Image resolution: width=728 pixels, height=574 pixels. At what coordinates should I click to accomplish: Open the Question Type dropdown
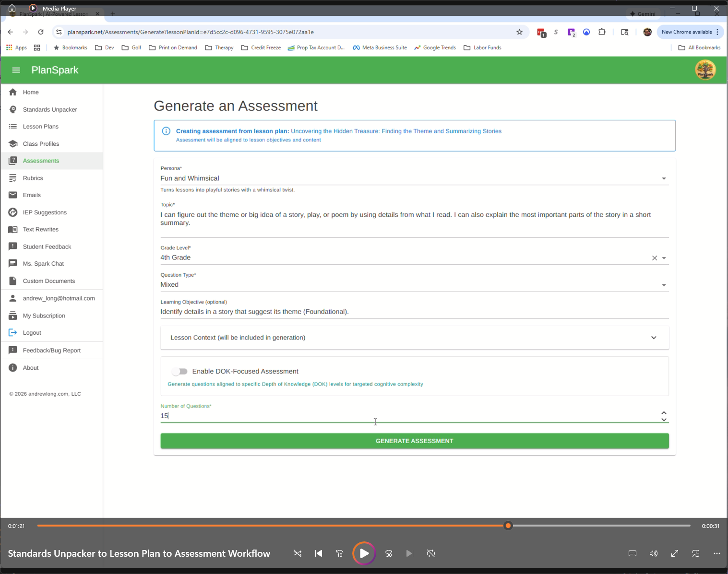point(664,284)
